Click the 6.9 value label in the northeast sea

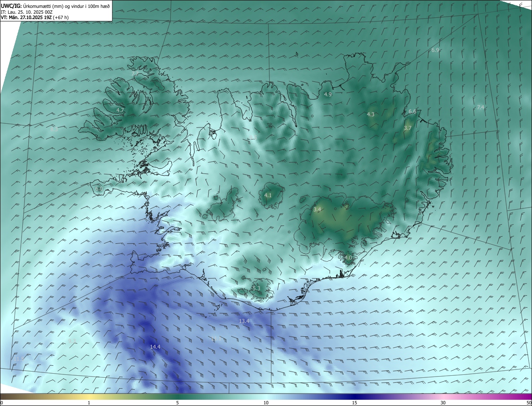click(435, 50)
